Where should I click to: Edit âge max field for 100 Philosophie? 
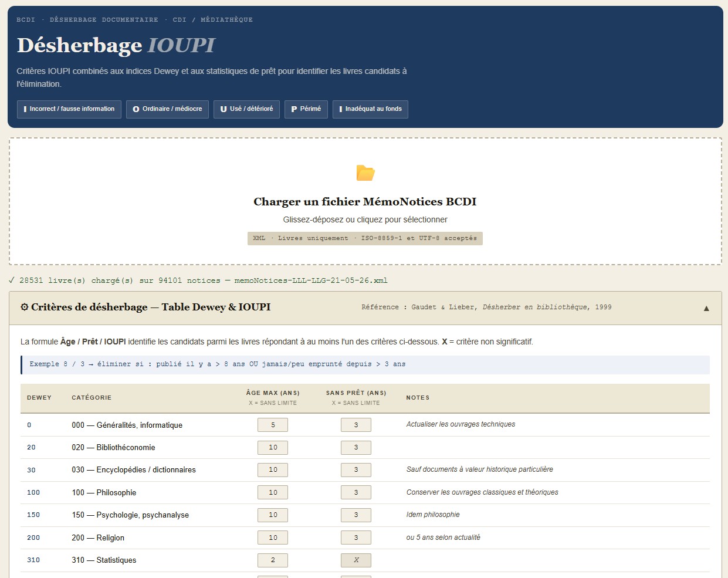(x=273, y=492)
